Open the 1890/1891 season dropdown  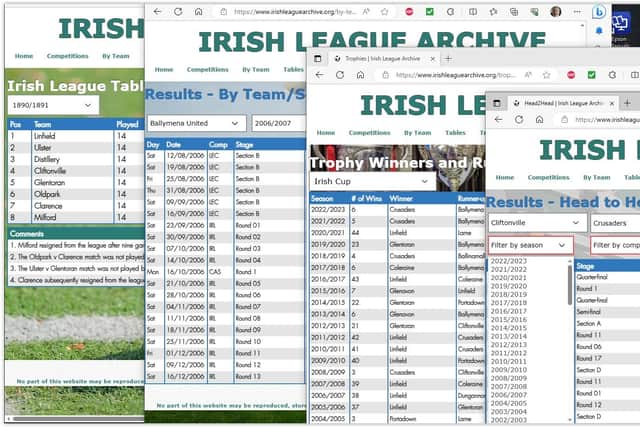[53, 105]
